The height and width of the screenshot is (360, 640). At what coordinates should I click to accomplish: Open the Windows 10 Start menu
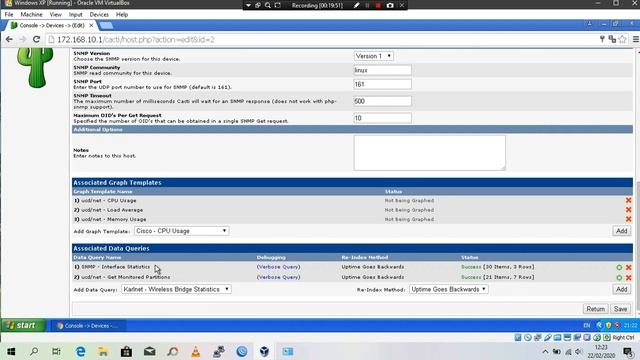[x=11, y=351]
